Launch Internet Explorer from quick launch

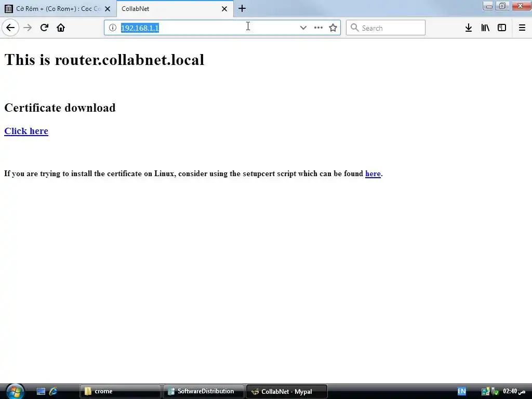[54, 392]
